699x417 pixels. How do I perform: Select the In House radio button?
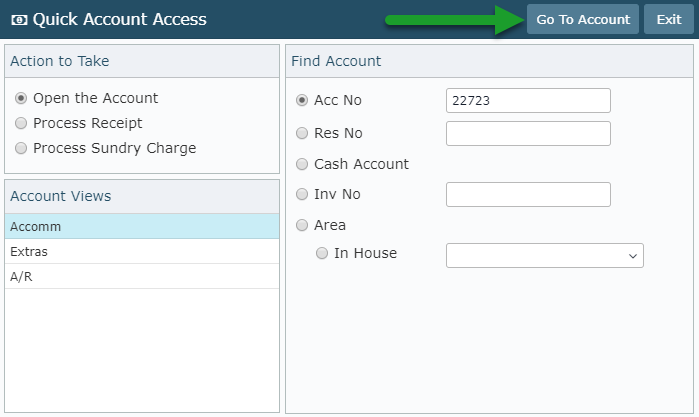(322, 253)
